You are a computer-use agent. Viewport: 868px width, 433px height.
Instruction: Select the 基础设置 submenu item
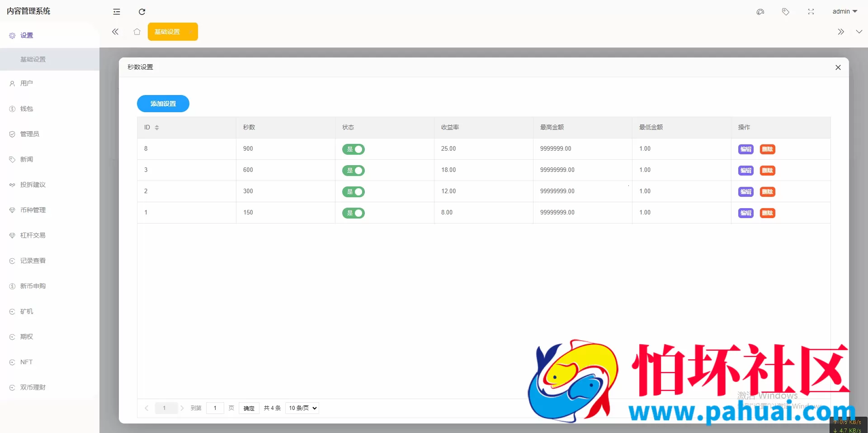[x=50, y=59]
